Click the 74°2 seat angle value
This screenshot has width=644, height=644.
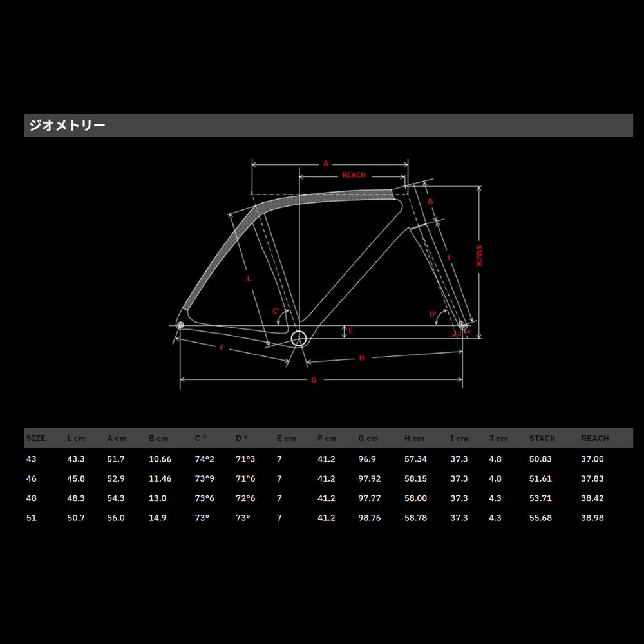(205, 459)
